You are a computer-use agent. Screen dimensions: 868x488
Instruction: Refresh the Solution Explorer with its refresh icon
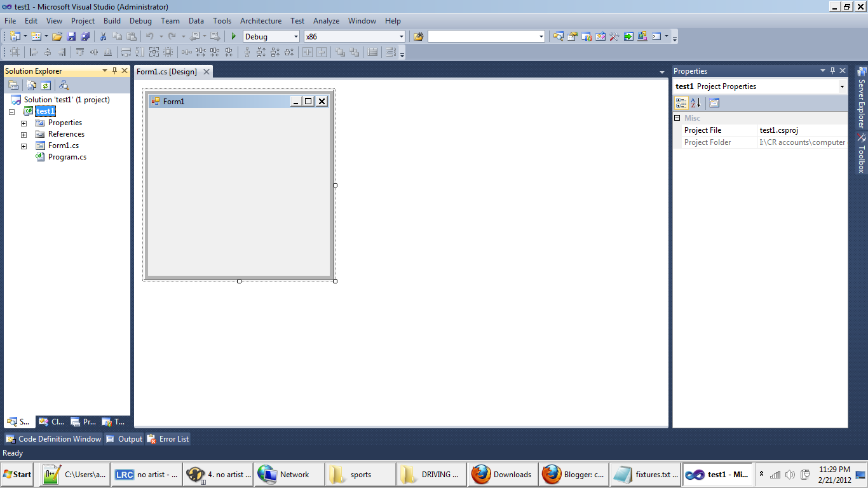[x=45, y=85]
